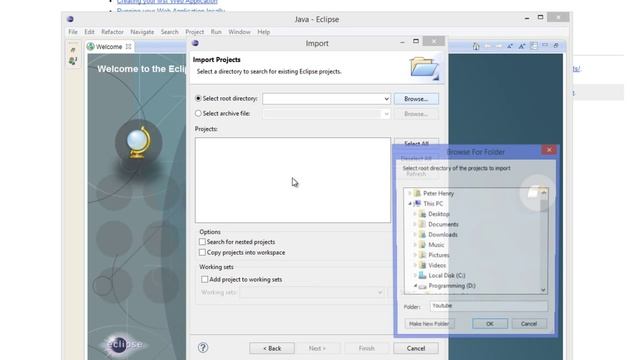Close the Browse For Folder dialog
640x360 pixels.
point(549,150)
